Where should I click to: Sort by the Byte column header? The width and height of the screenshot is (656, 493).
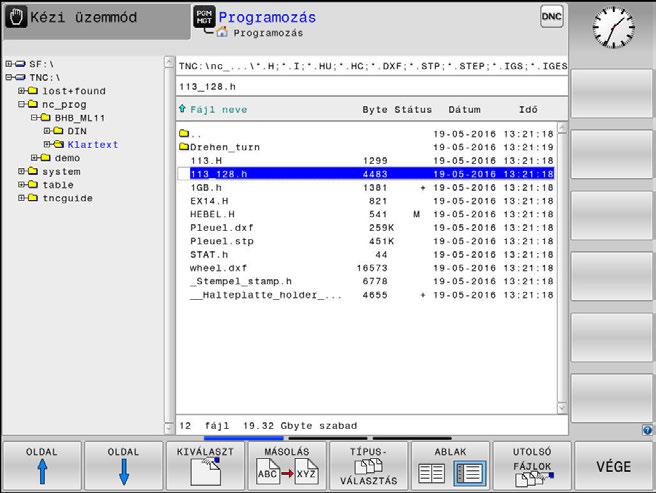(374, 110)
